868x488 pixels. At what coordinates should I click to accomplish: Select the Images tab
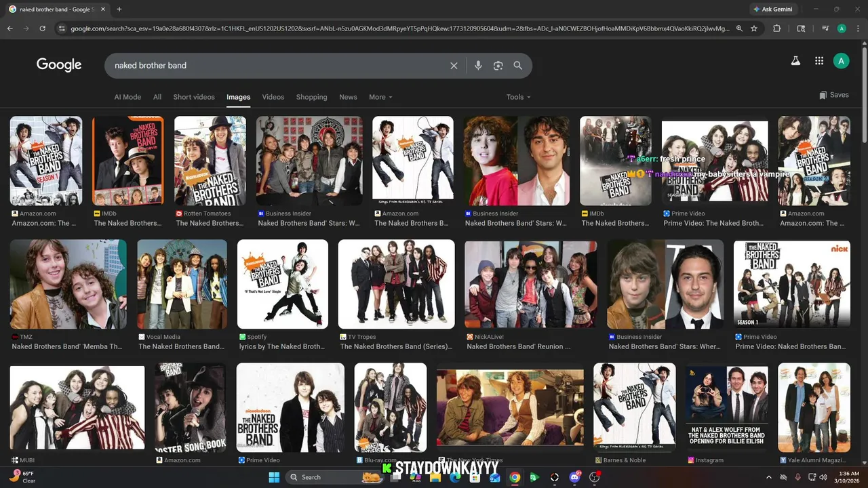pos(238,97)
